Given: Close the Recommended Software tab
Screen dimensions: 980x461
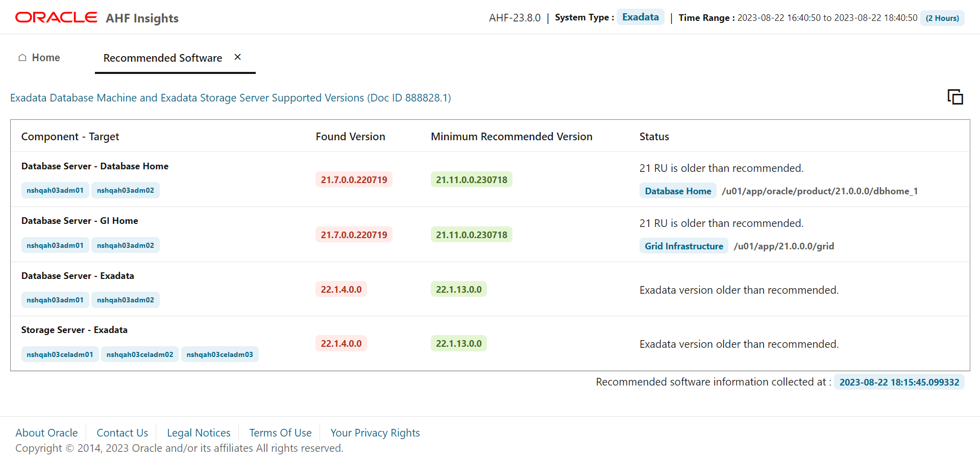Looking at the screenshot, I should click(x=237, y=57).
